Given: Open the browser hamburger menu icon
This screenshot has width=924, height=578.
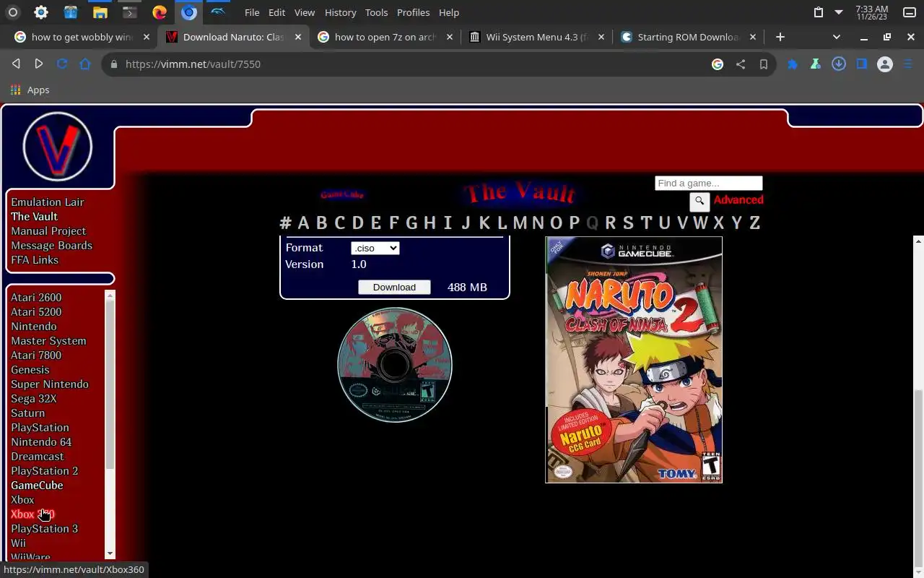Looking at the screenshot, I should (x=908, y=64).
